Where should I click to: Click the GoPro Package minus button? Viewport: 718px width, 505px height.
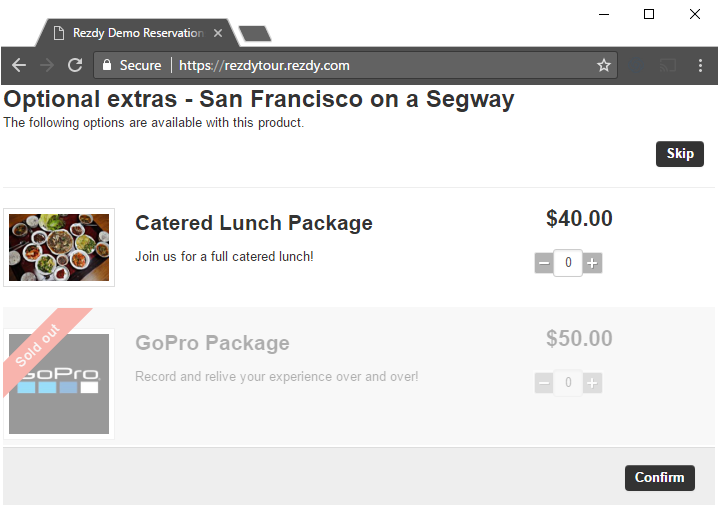[544, 383]
